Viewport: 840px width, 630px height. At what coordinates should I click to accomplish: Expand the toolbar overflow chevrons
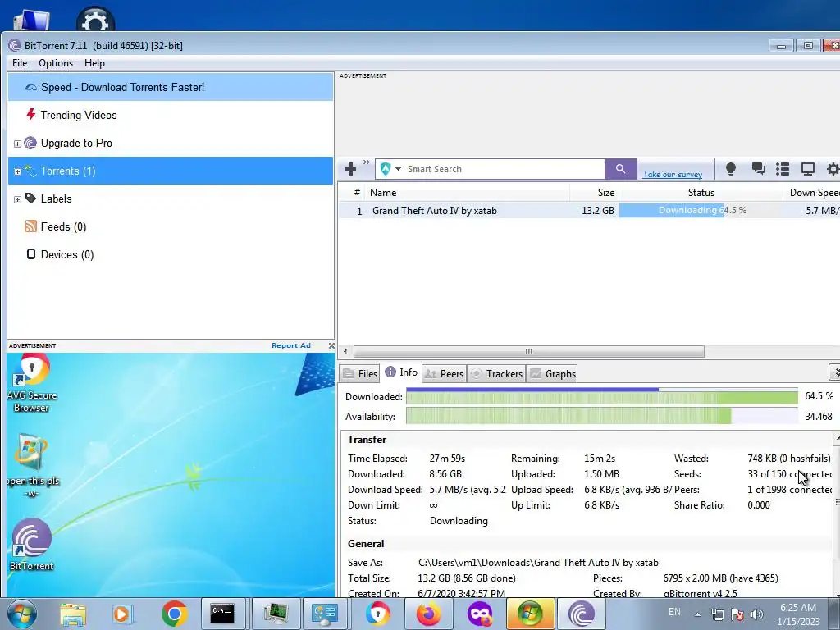pos(367,162)
